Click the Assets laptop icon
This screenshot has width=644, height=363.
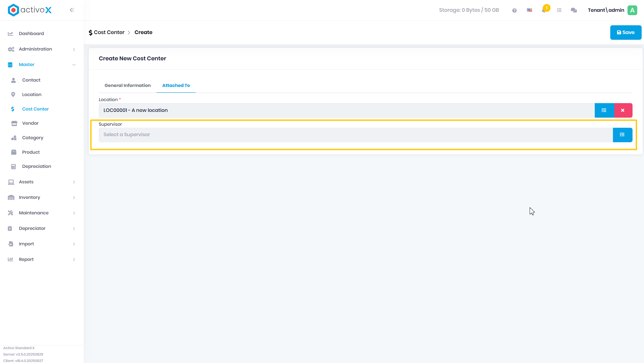(11, 182)
